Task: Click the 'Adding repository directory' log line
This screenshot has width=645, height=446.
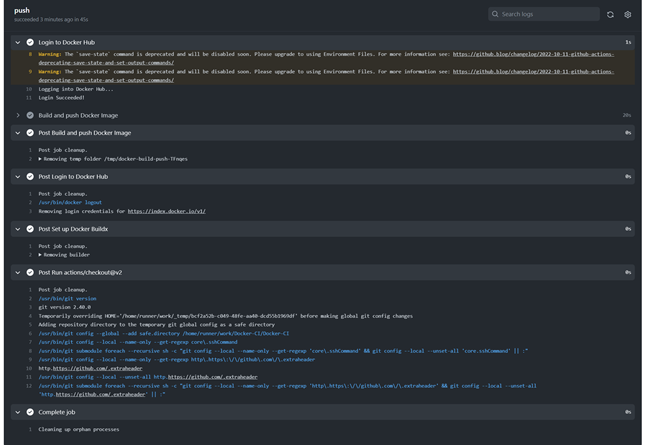Action: 156,325
